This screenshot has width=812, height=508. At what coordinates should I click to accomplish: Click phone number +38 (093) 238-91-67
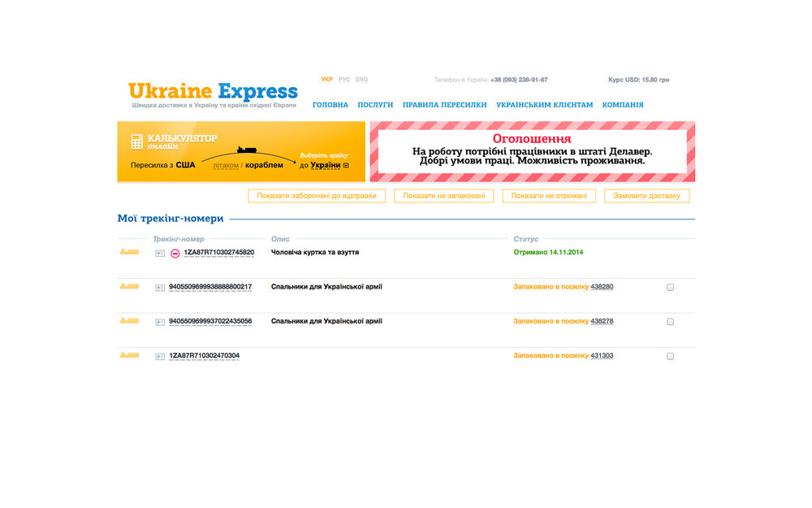tap(519, 80)
